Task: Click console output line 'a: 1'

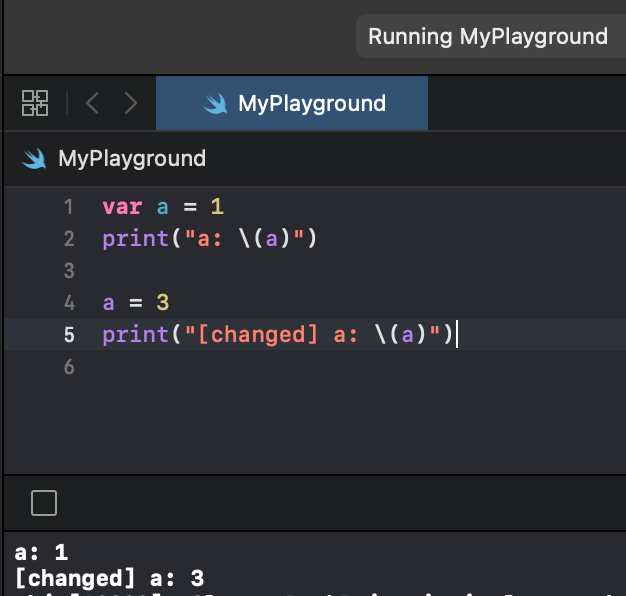Action: coord(41,553)
